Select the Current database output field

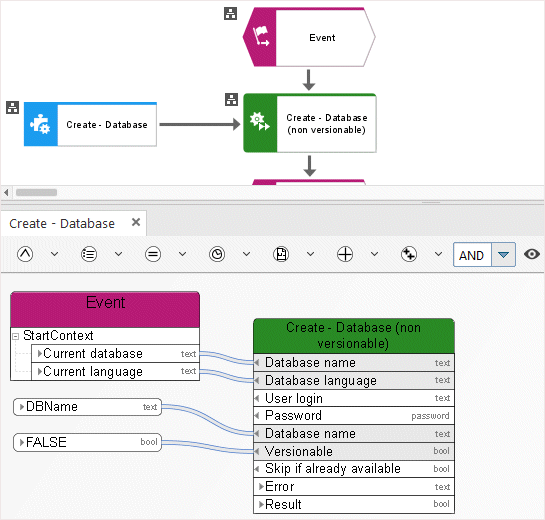click(x=115, y=354)
